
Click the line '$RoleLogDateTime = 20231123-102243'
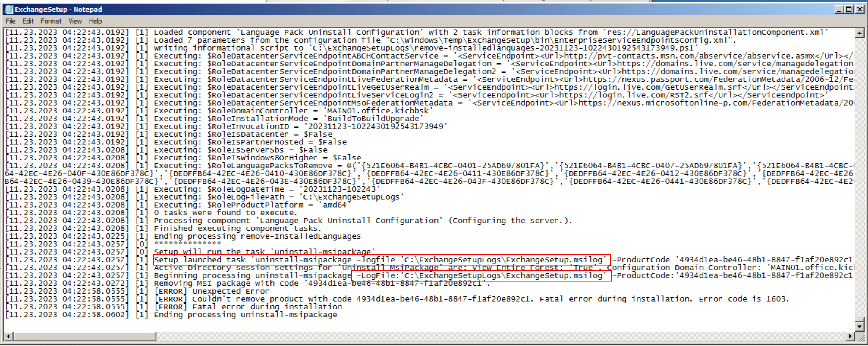pos(193,189)
